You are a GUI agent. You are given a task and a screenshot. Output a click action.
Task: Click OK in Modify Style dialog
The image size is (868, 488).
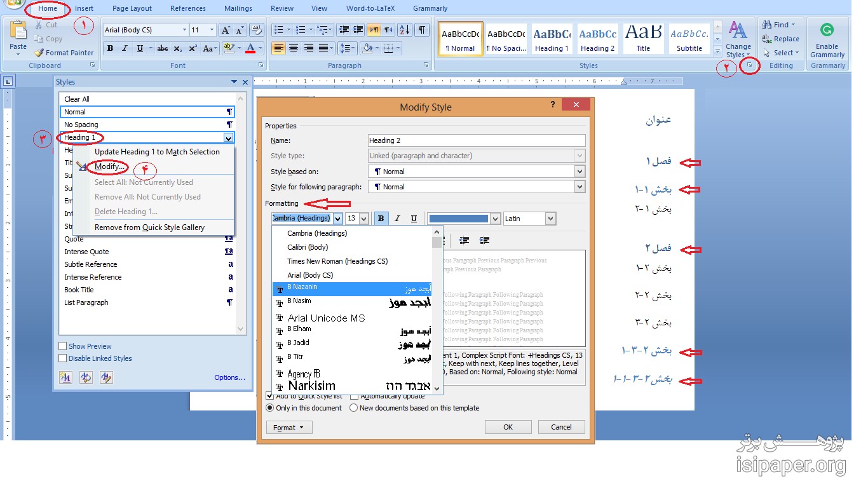click(x=508, y=427)
